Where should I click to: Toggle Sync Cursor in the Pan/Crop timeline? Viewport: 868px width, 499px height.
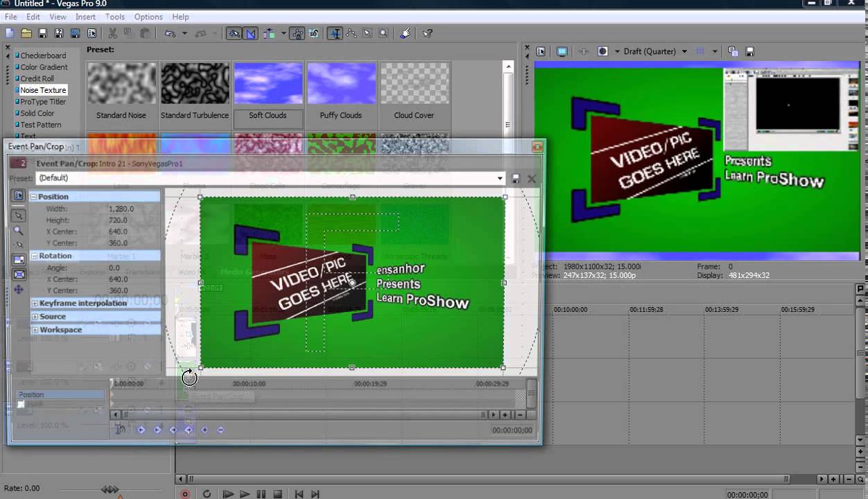[x=120, y=429]
